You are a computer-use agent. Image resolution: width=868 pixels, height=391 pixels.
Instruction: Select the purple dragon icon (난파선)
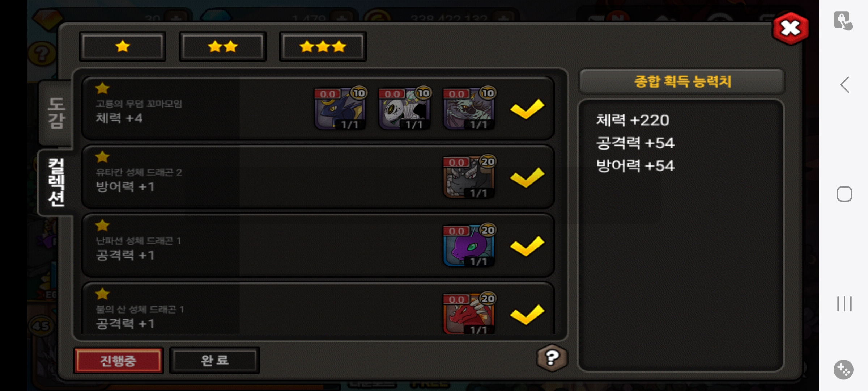(469, 245)
